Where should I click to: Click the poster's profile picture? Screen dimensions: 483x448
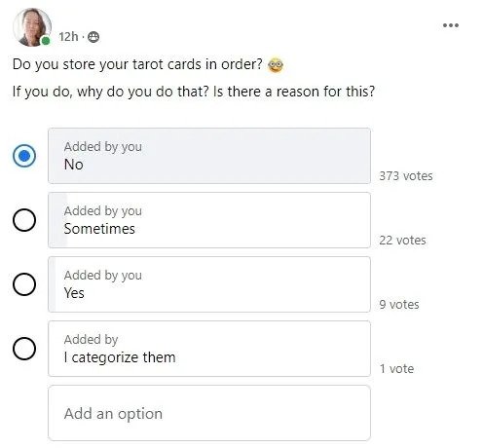(32, 27)
